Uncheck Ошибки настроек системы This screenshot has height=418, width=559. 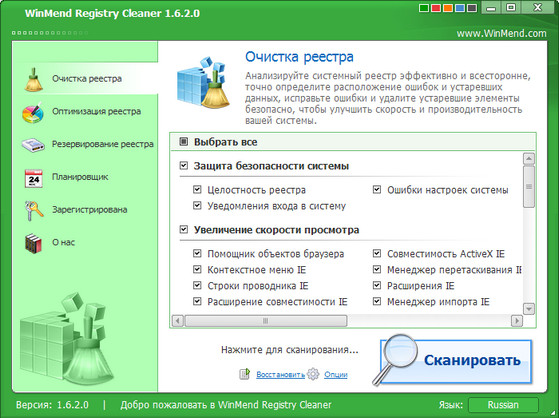click(x=377, y=189)
